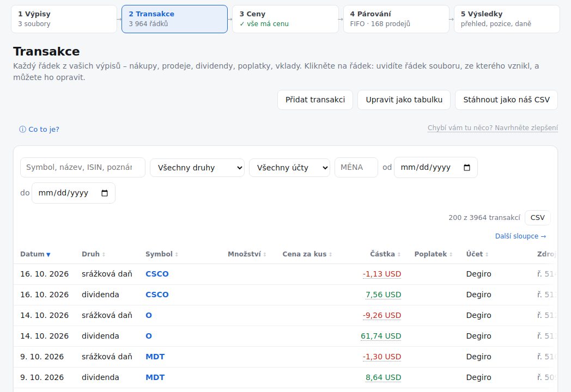
Task: Select 'srážková daň' in the 16. 10. 2026 row
Action: [x=107, y=274]
